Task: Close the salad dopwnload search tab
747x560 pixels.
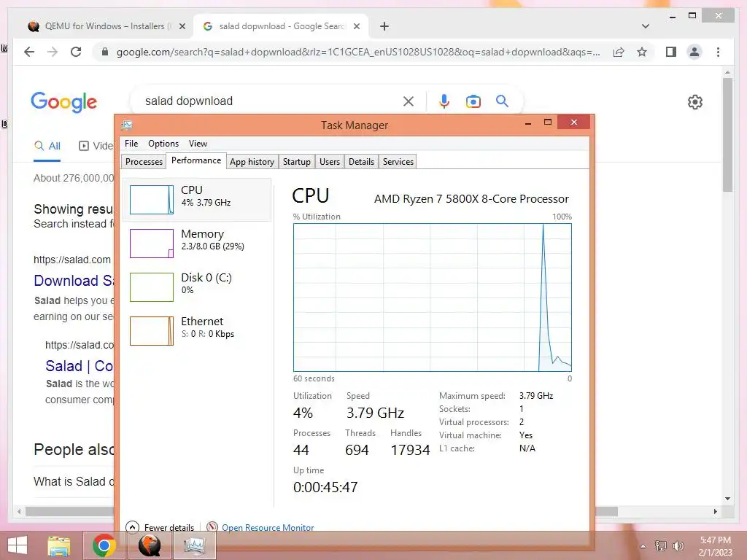Action: click(356, 26)
